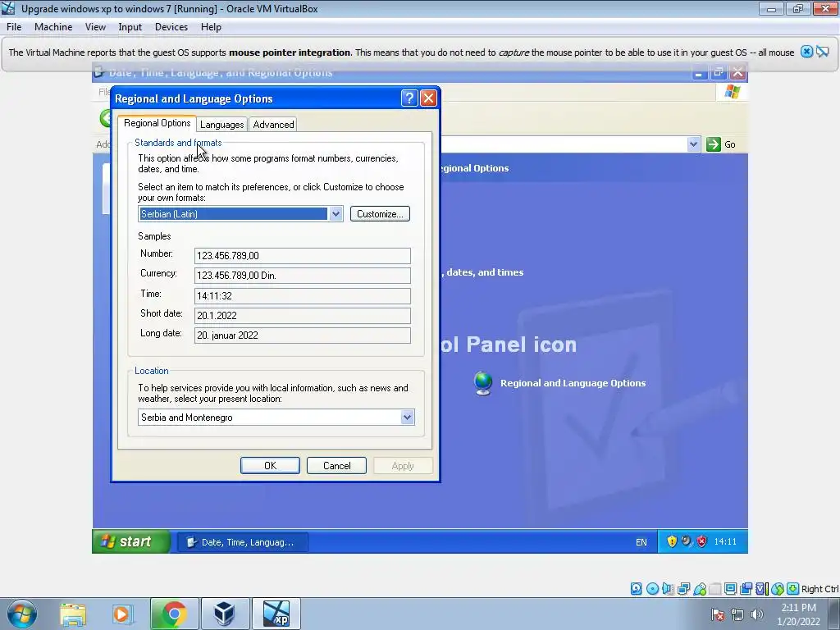Click the XP tray clock showing 14:11

(x=725, y=541)
